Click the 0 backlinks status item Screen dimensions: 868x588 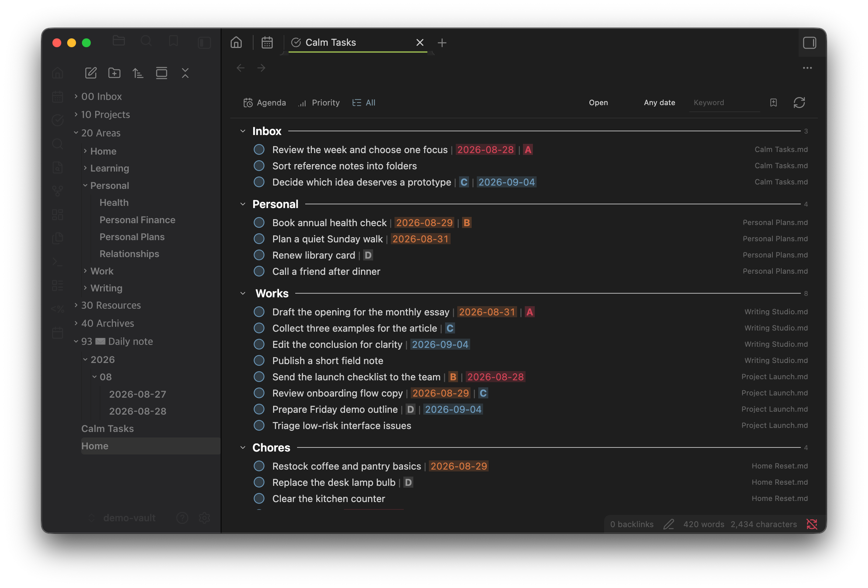(x=631, y=524)
